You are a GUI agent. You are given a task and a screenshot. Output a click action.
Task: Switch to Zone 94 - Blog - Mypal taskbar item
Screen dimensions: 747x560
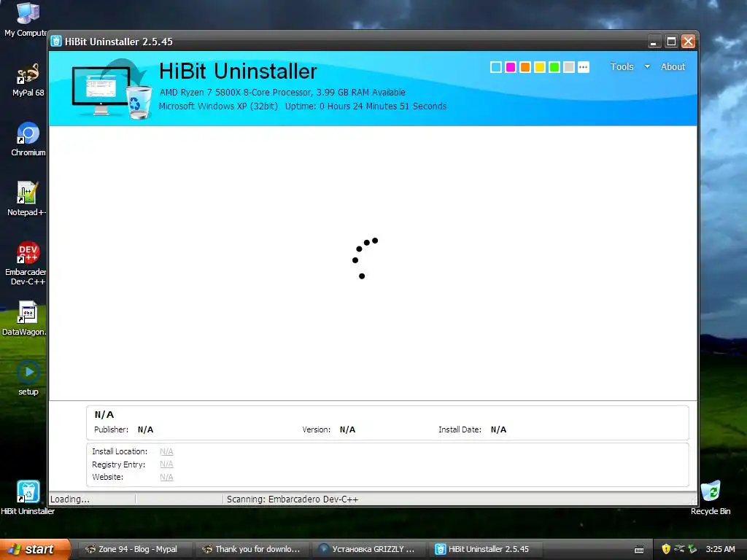(x=135, y=549)
